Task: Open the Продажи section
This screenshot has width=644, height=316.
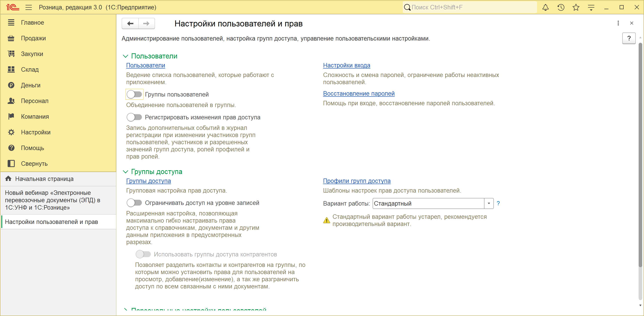Action: tap(58, 38)
